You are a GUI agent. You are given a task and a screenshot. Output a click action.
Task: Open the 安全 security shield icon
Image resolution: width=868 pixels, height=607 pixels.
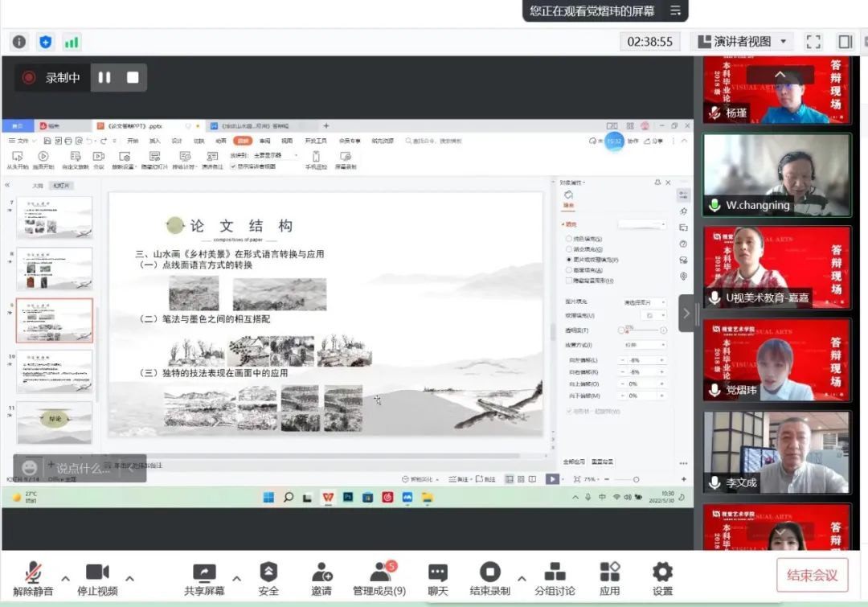click(268, 572)
